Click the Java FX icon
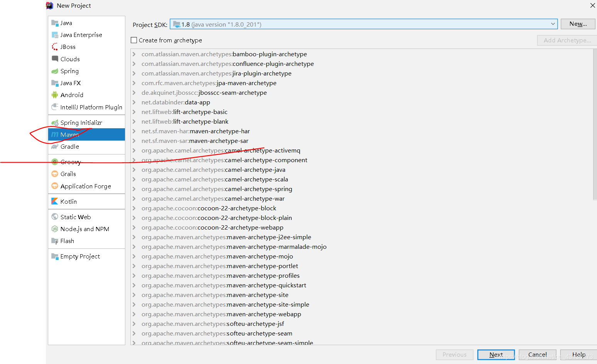Image resolution: width=597 pixels, height=364 pixels. pyautogui.click(x=55, y=83)
